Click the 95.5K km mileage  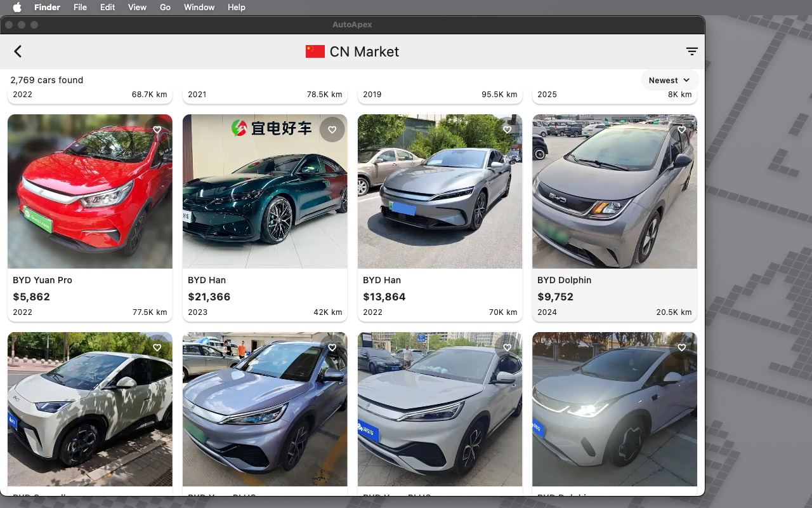500,95
